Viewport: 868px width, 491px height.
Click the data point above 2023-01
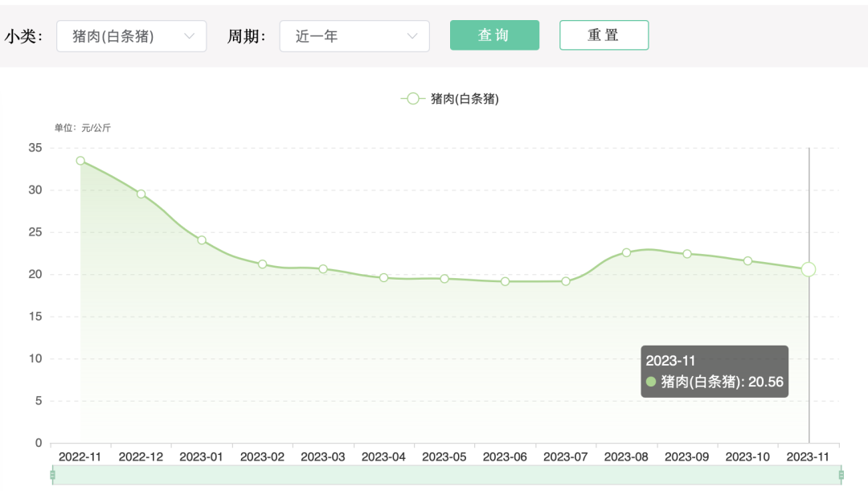click(200, 239)
